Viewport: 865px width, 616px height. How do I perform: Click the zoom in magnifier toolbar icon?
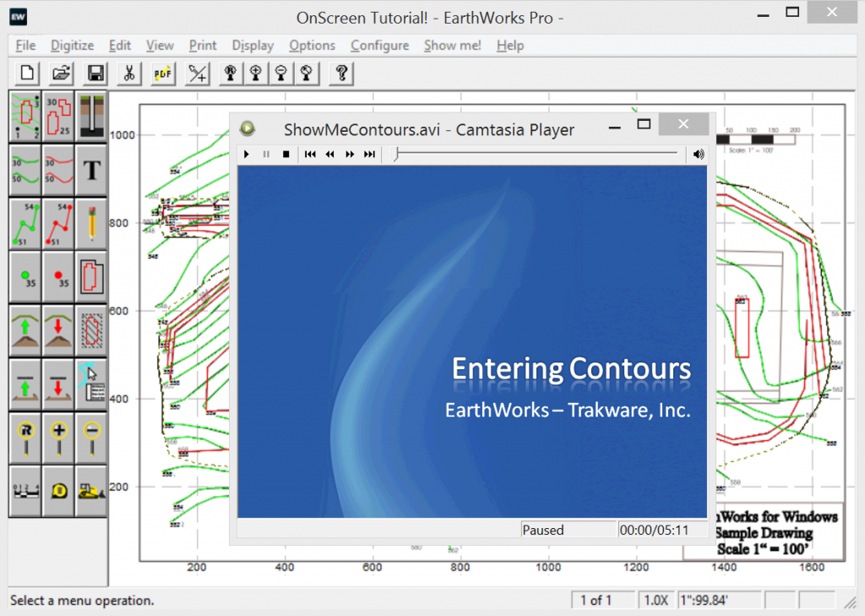pyautogui.click(x=255, y=74)
